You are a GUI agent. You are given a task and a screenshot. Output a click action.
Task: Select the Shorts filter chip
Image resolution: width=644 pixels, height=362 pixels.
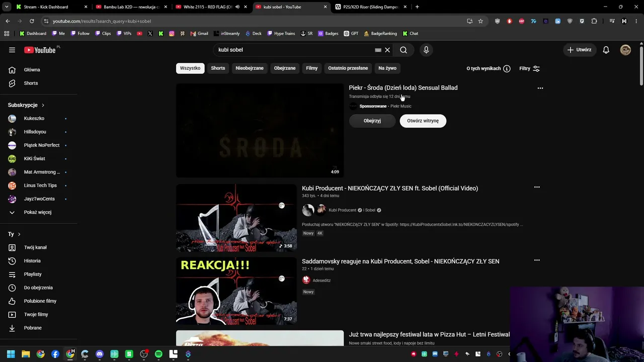click(218, 68)
